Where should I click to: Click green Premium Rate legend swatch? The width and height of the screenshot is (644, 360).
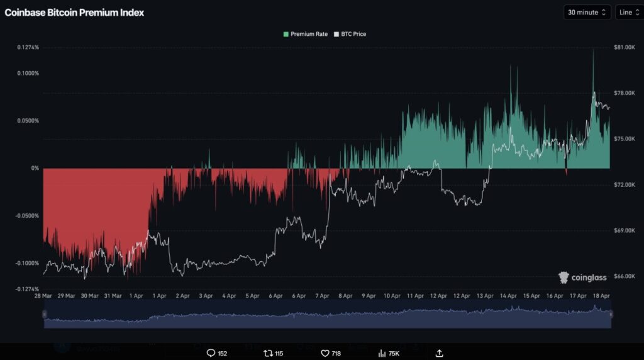pyautogui.click(x=287, y=34)
